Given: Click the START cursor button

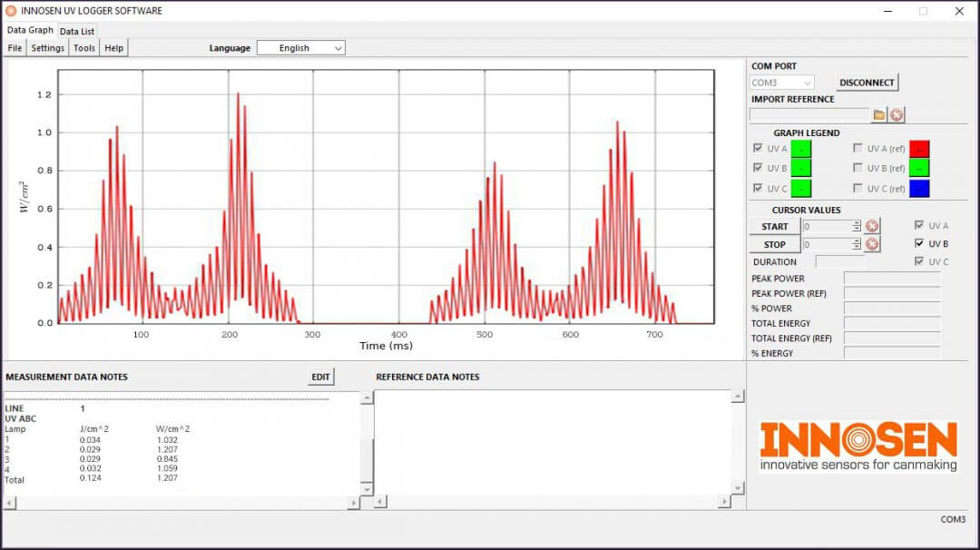Looking at the screenshot, I should [x=774, y=226].
